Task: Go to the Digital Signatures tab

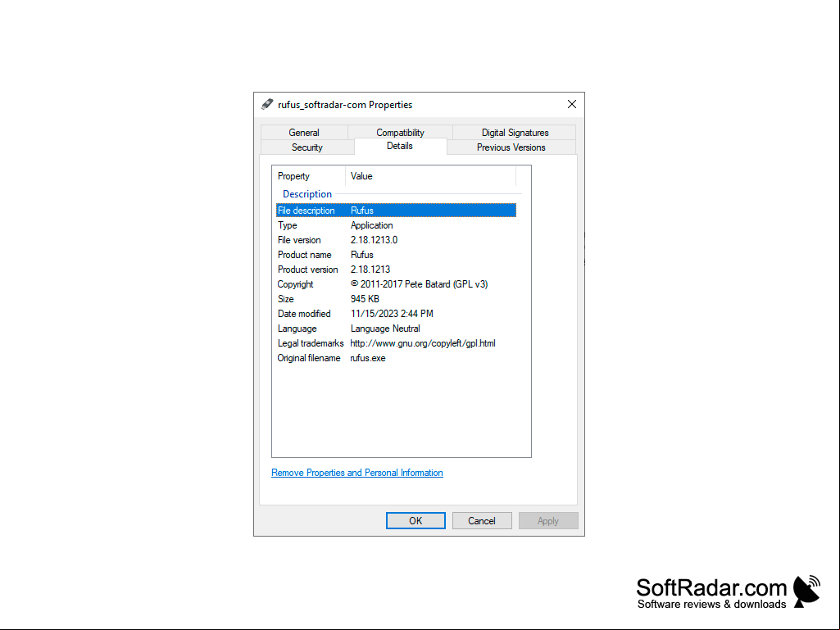Action: (515, 133)
